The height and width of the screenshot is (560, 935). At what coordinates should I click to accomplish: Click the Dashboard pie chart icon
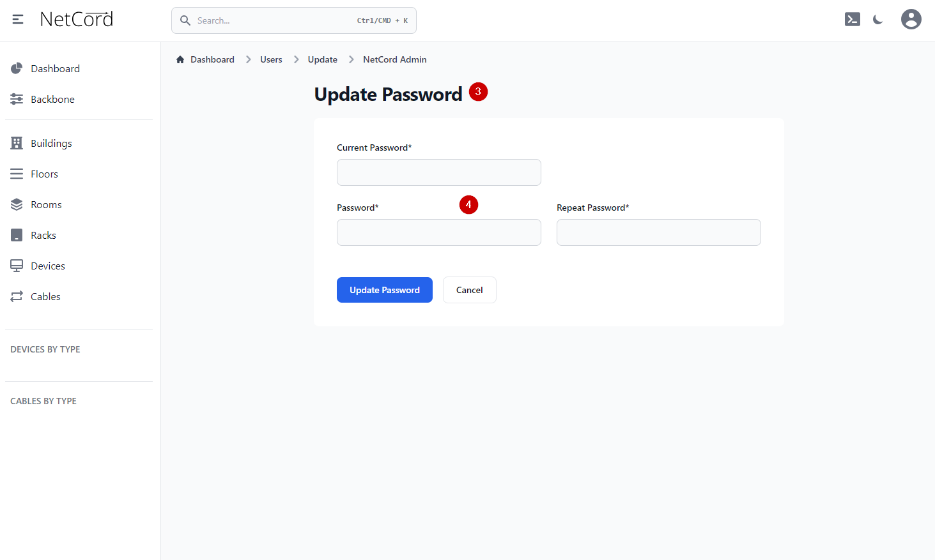17,68
